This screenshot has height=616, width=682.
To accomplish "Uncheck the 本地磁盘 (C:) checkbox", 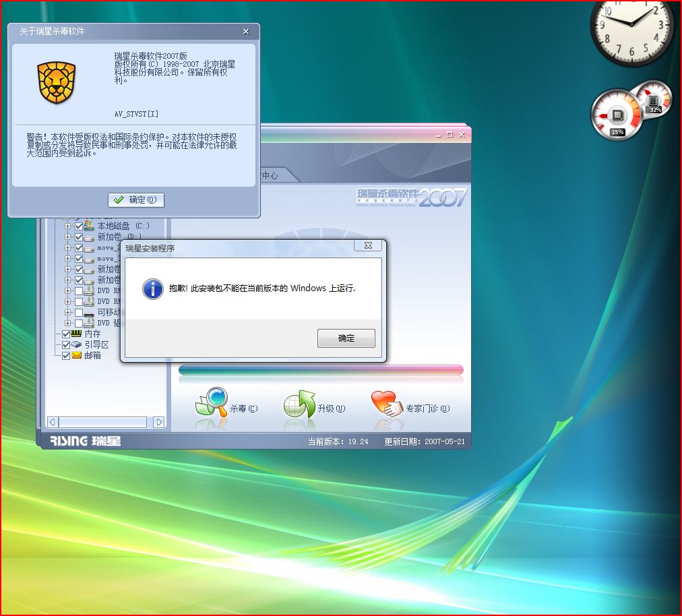I will pyautogui.click(x=79, y=226).
